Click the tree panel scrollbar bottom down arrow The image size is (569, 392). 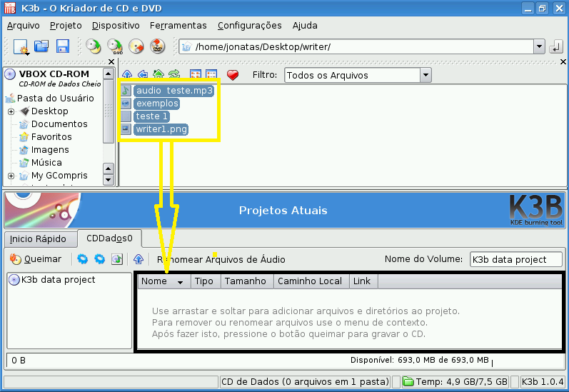tap(108, 180)
